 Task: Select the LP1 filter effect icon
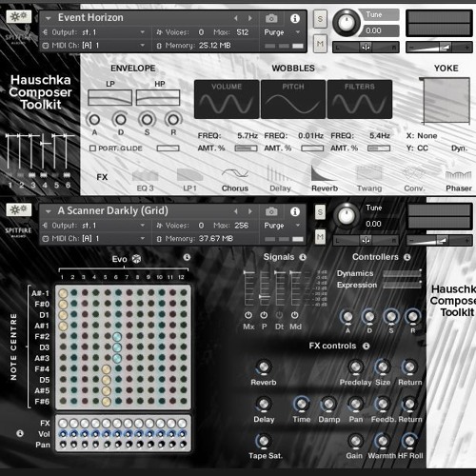(189, 175)
